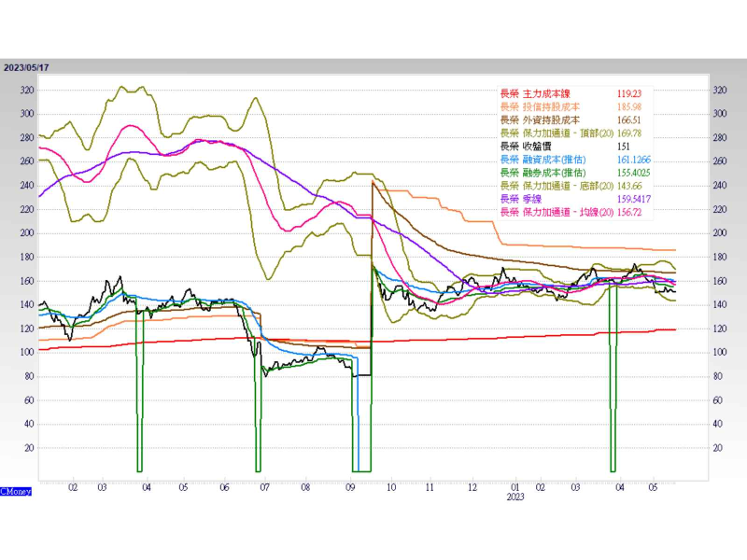
Task: Click the 12 month marker on x-axis
Action: click(x=472, y=487)
